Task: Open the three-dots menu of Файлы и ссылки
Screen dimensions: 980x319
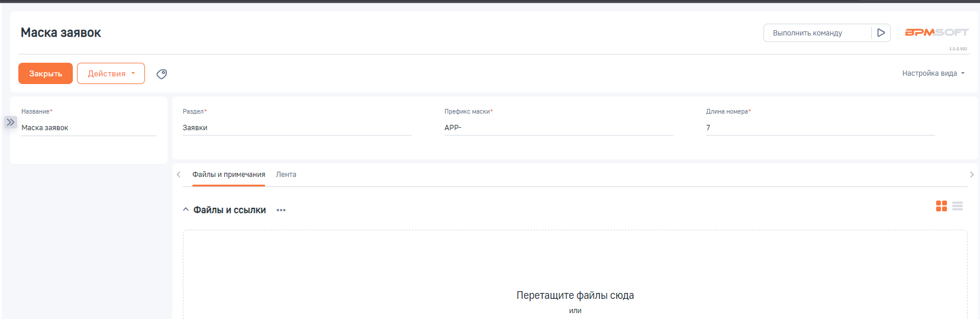Action: (x=281, y=210)
